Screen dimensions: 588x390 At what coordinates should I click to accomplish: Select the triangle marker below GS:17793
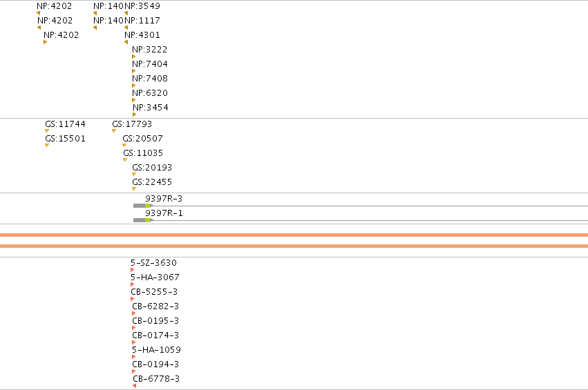pos(114,130)
